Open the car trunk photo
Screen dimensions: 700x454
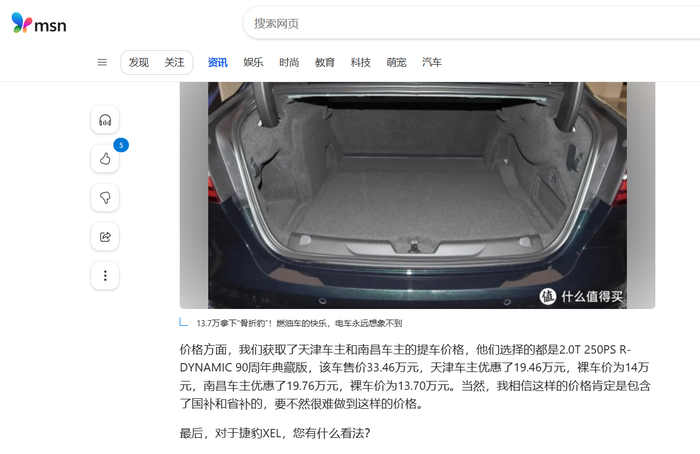[417, 195]
